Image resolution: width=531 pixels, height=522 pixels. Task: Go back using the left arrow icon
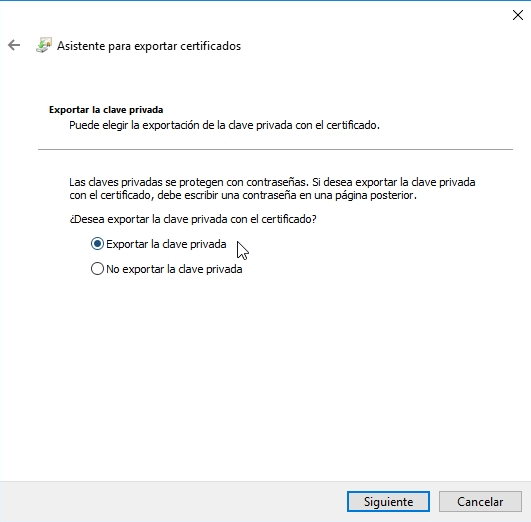(x=14, y=45)
